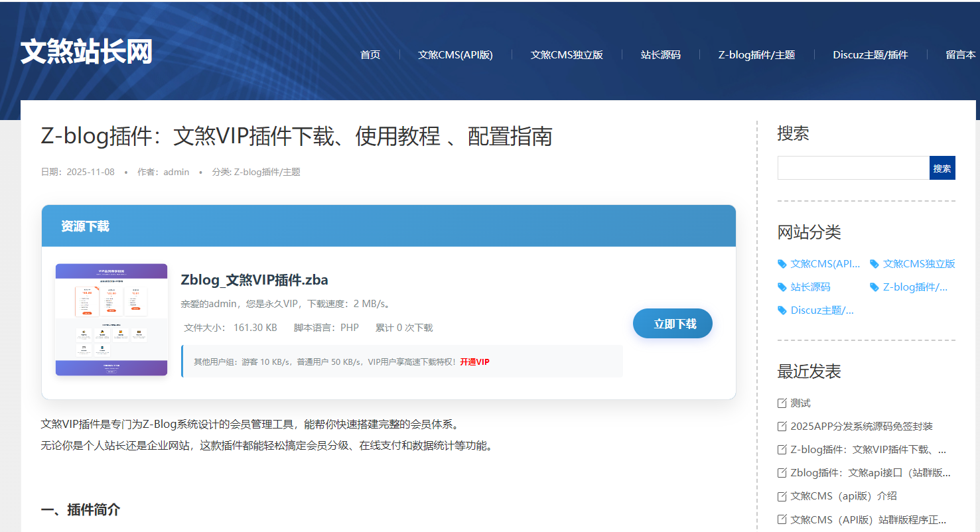Open 文煞CMS独立版 in the top navigation
The image size is (980, 532).
(x=567, y=54)
